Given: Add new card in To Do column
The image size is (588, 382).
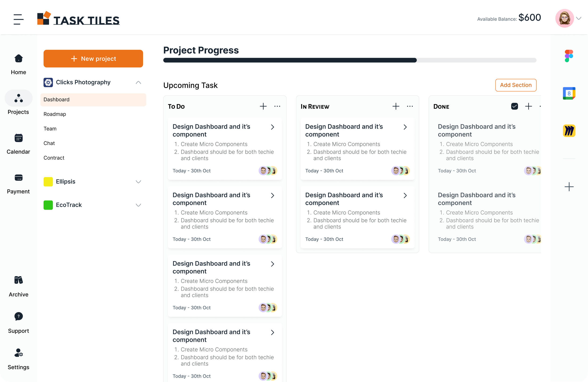Looking at the screenshot, I should (263, 106).
